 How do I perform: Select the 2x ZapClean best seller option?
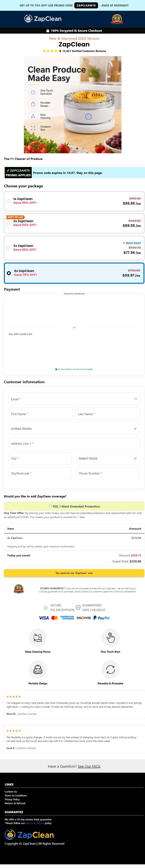click(x=8, y=223)
